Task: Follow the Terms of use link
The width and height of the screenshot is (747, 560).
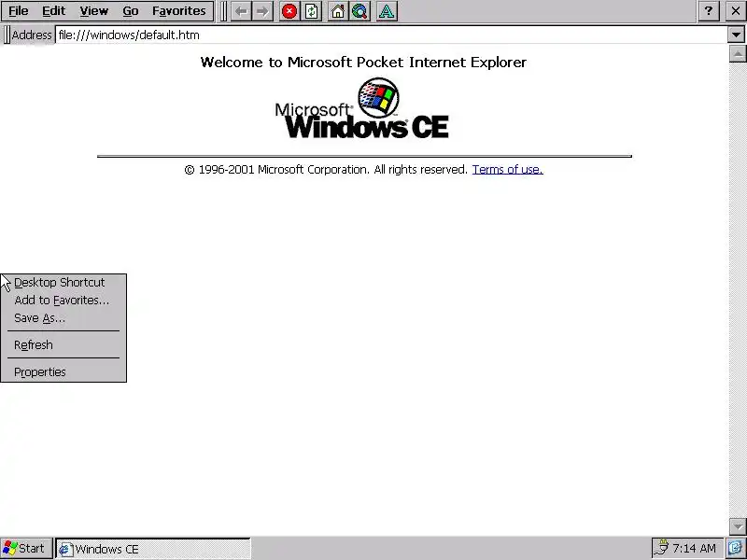Action: point(507,170)
